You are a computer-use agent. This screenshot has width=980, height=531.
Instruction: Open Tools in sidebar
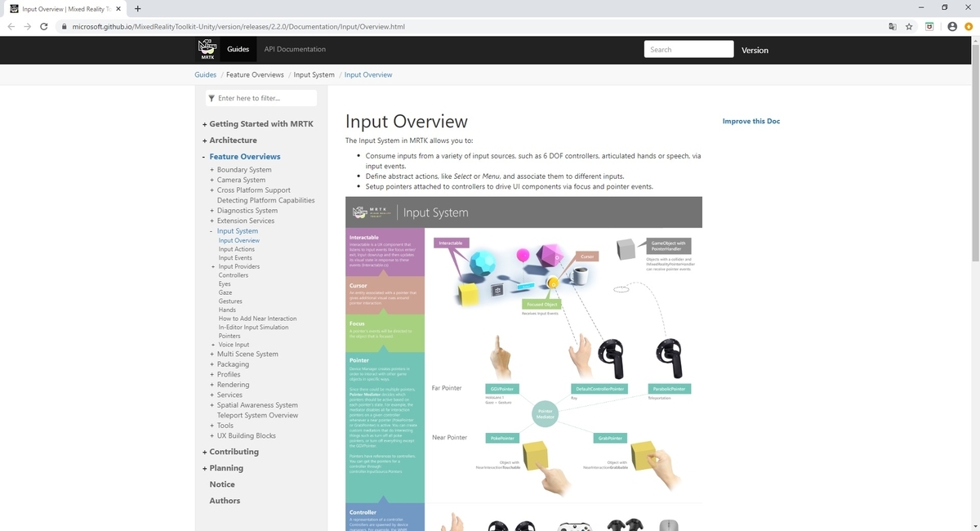tap(225, 426)
